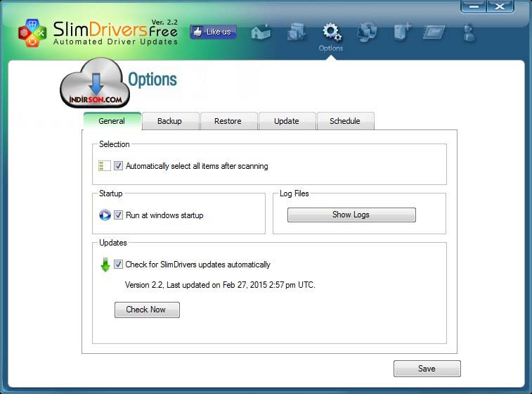This screenshot has width=532, height=394.
Task: Click the blue play icon beside startup option
Action: 105,215
